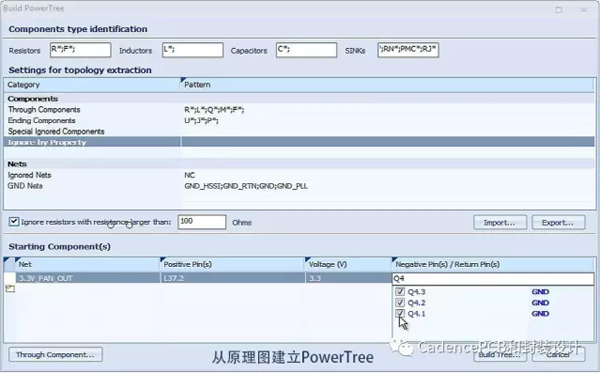The height and width of the screenshot is (373, 600).
Task: Click the Inductors pattern input field
Action: 192,50
